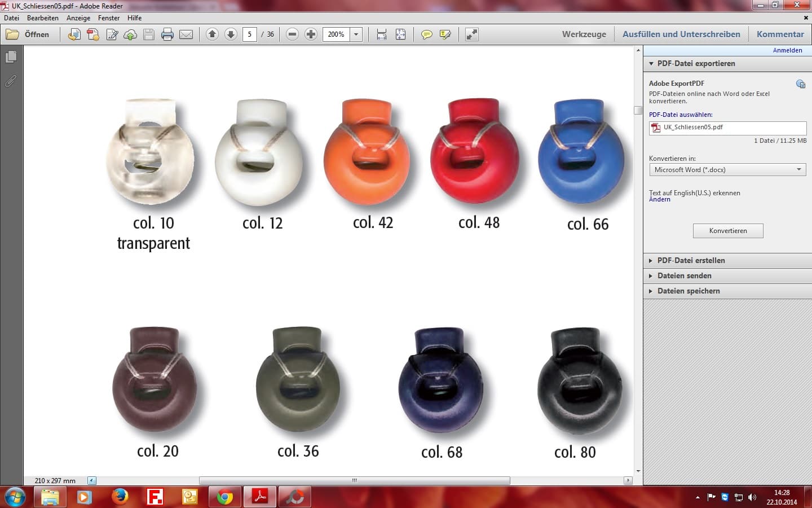Open the Kommentar pane
Screen dimensions: 812x508
780,34
